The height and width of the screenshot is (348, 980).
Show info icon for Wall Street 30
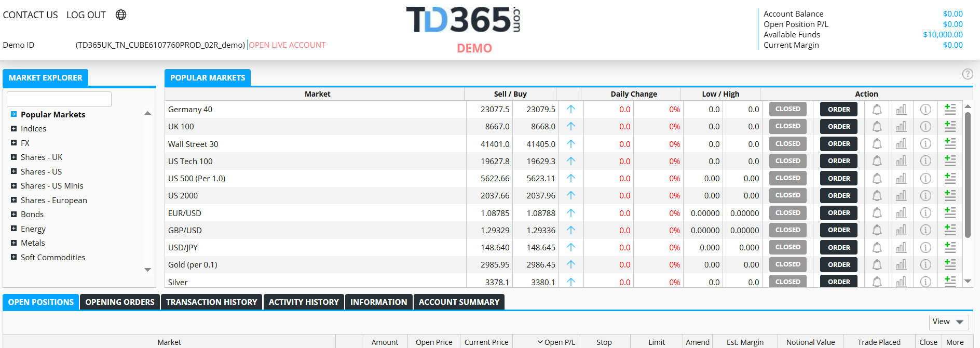925,144
